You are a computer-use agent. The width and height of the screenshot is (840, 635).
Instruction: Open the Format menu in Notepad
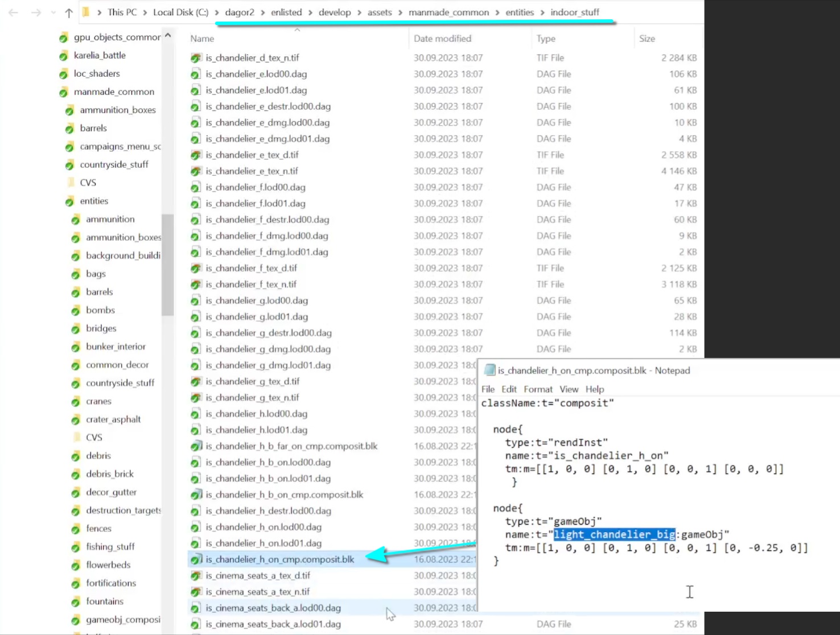pyautogui.click(x=538, y=389)
